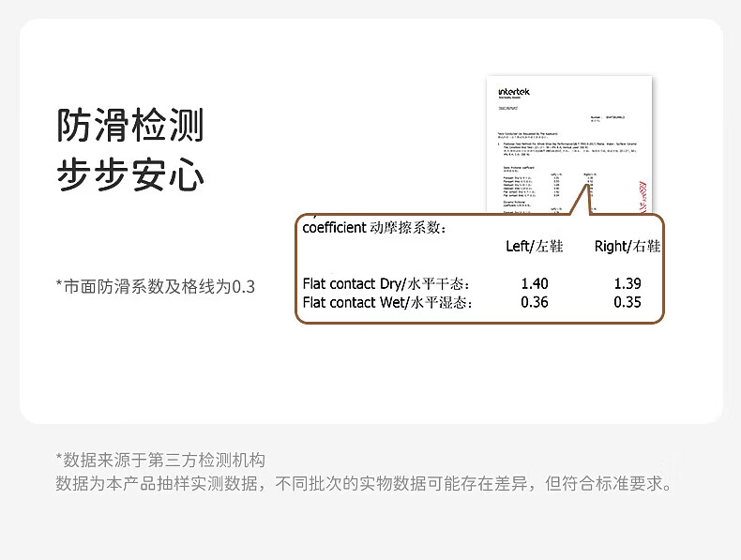Image resolution: width=741 pixels, height=560 pixels.
Task: Click the 防滑检测 heading
Action: 130,125
